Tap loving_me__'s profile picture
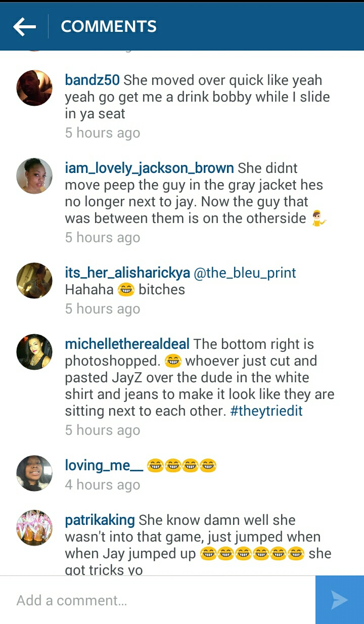This screenshot has width=364, height=624. [34, 473]
